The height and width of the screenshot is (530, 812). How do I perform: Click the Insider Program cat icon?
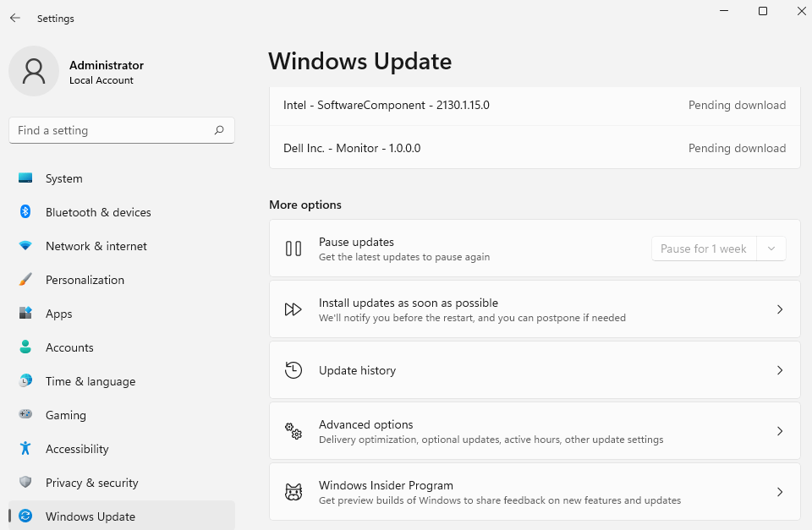[x=294, y=492]
